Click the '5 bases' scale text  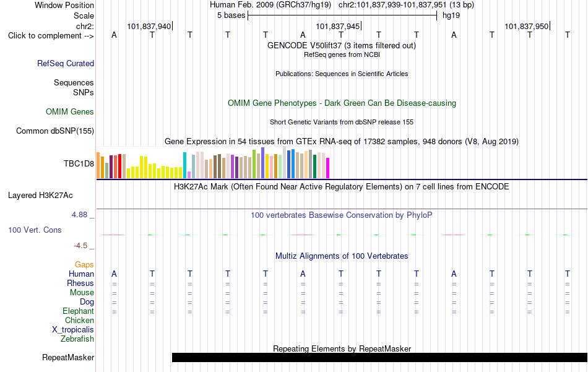tap(231, 15)
